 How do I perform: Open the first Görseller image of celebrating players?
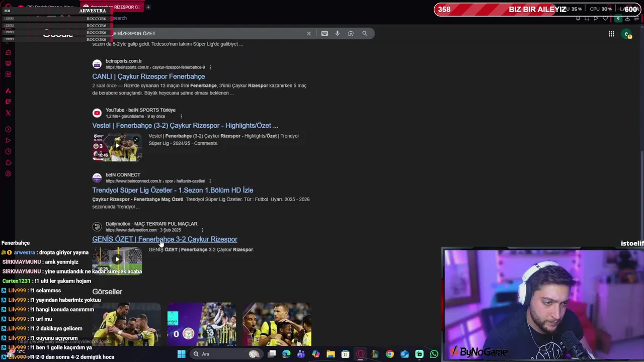click(x=126, y=324)
